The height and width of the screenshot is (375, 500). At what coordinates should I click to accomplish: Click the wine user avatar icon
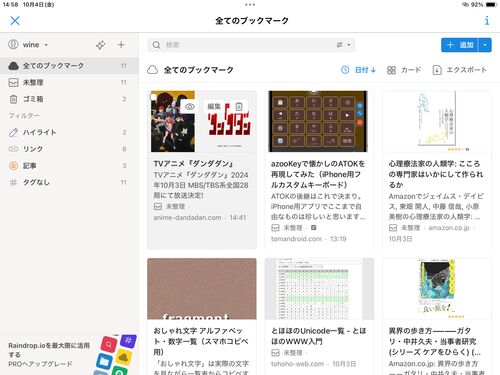[x=13, y=44]
